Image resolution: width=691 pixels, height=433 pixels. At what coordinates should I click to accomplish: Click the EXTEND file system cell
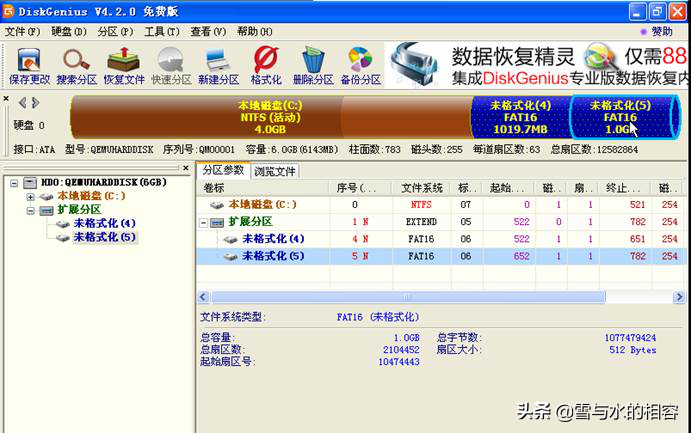(x=421, y=222)
